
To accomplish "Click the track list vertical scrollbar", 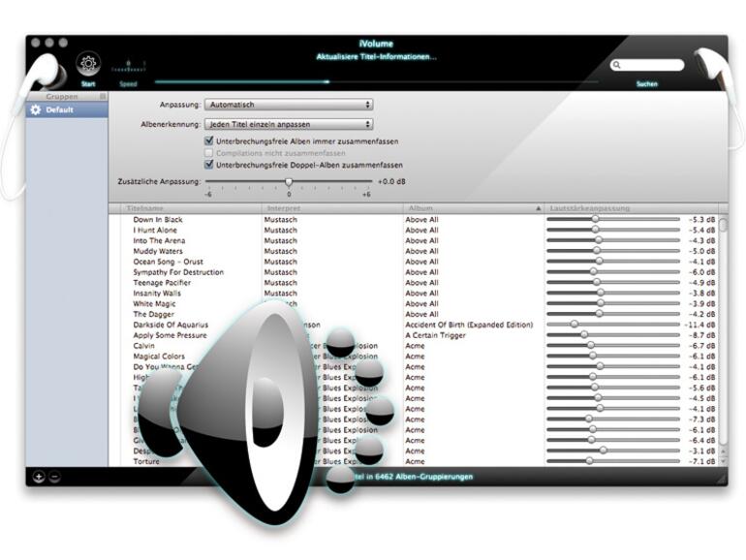I will point(723,330).
